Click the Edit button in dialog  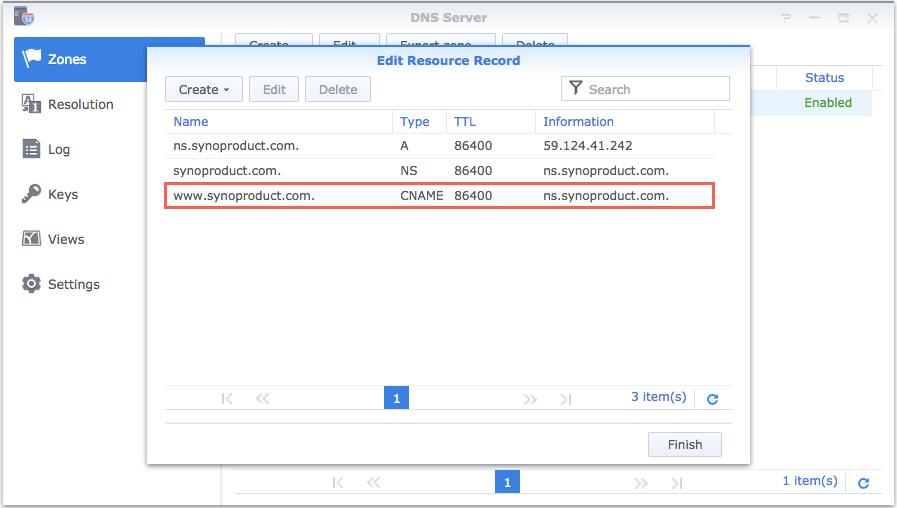click(274, 90)
